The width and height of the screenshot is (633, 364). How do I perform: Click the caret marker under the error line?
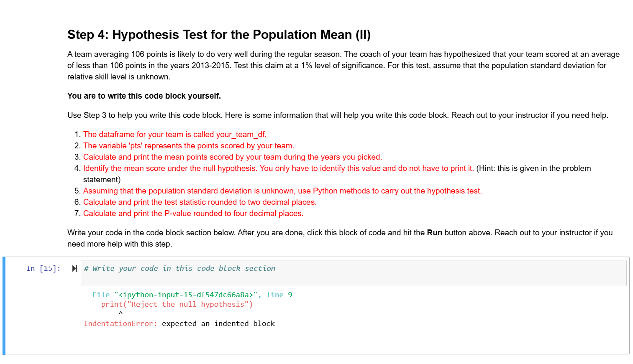tap(120, 313)
